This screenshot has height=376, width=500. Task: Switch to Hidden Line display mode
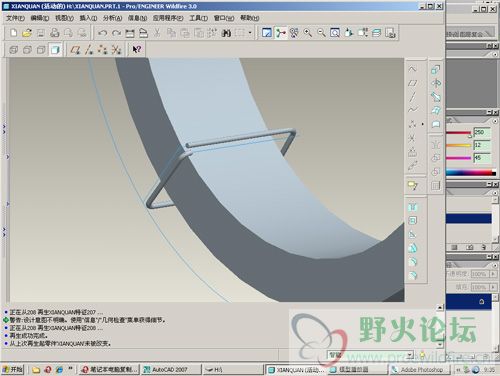pyautogui.click(x=27, y=50)
